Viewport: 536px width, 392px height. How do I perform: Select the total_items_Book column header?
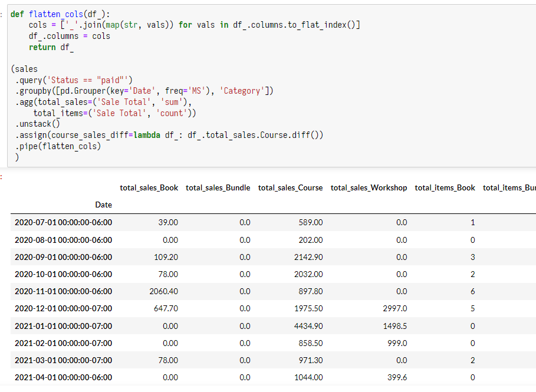pyautogui.click(x=445, y=187)
